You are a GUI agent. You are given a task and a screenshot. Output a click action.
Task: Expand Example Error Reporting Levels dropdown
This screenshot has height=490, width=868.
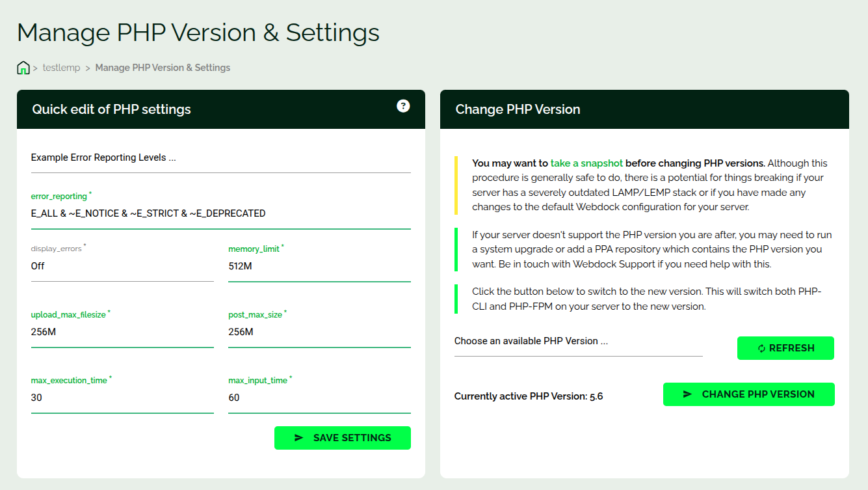(x=220, y=158)
